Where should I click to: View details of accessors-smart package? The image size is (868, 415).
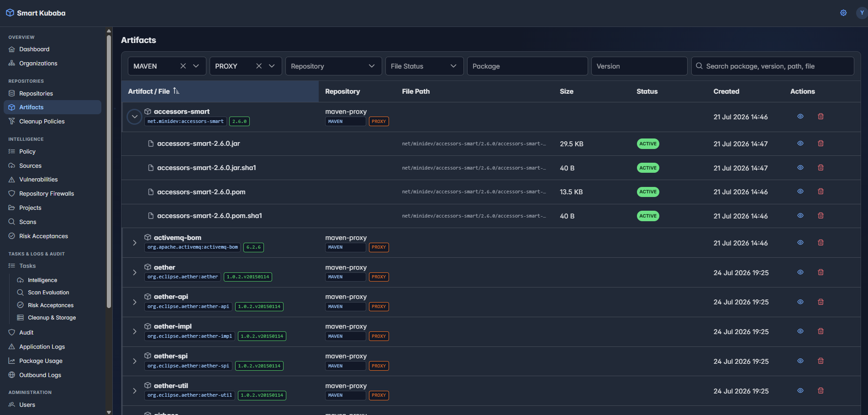[x=800, y=117]
